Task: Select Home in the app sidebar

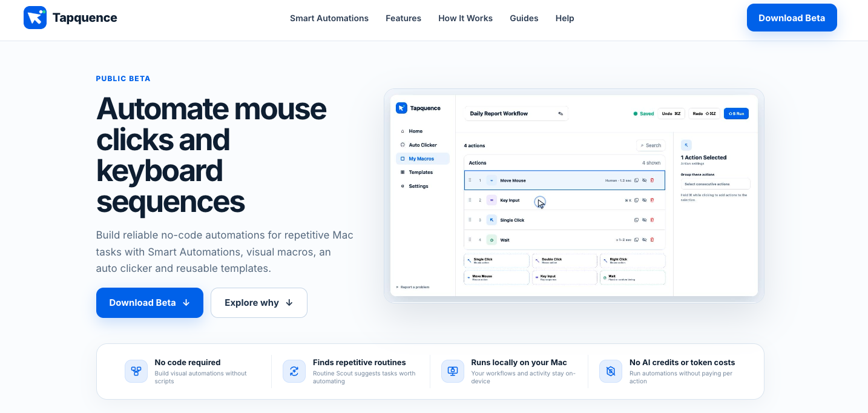Action: click(422, 131)
